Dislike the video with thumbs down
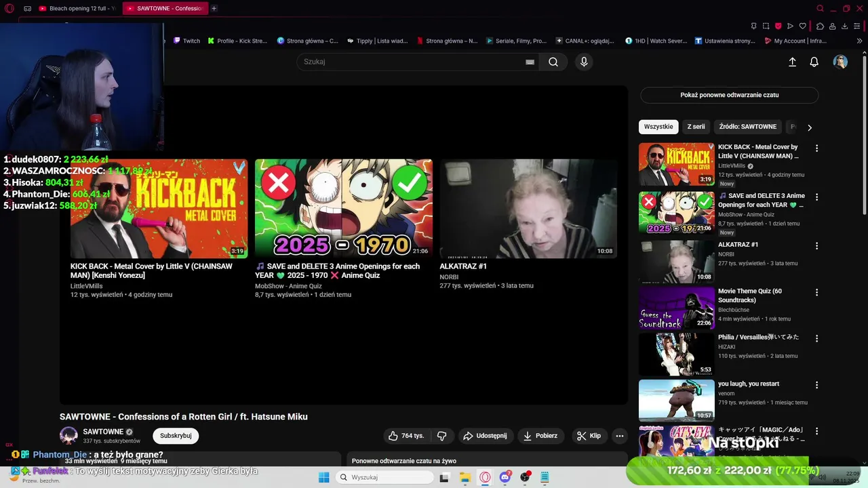 point(441,436)
